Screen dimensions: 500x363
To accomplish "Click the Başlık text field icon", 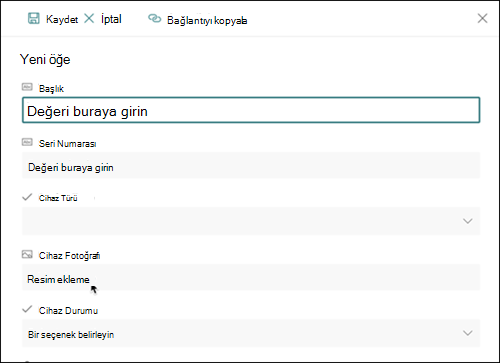I will click(x=27, y=87).
